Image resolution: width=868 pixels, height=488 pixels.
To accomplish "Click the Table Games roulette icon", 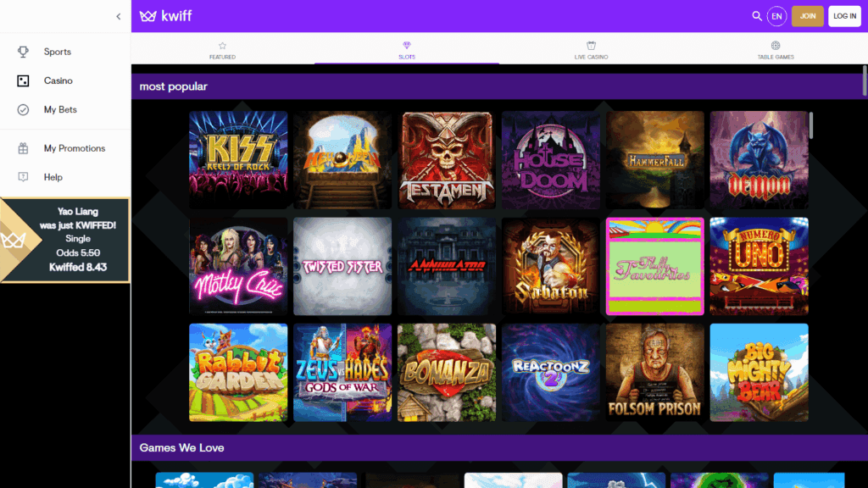I will click(776, 46).
